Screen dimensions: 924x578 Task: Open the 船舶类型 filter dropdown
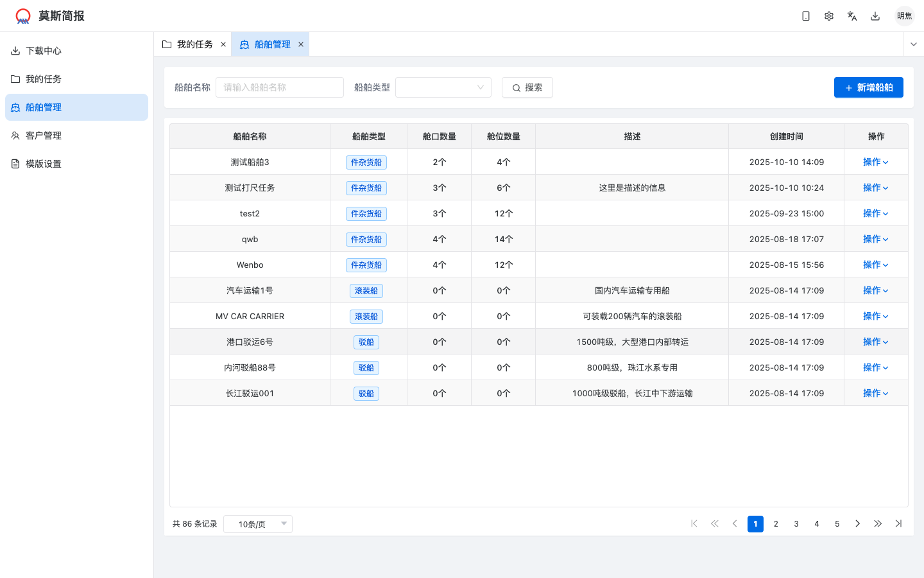click(x=443, y=87)
